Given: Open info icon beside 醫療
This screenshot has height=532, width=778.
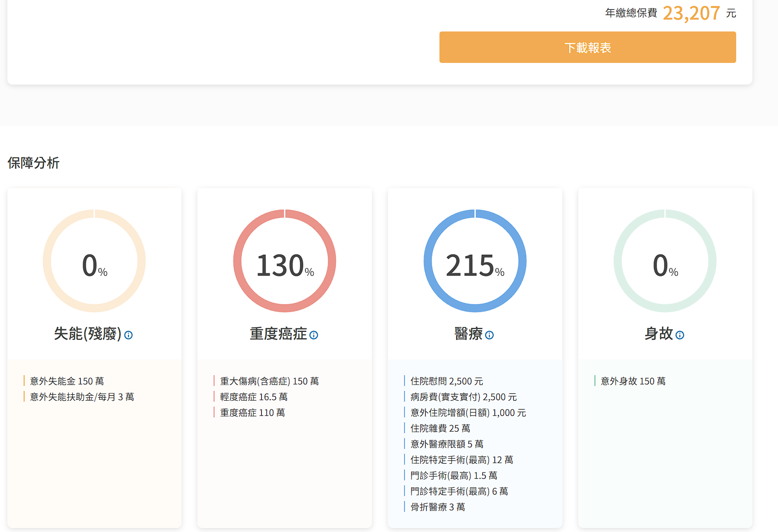Looking at the screenshot, I should click(489, 335).
